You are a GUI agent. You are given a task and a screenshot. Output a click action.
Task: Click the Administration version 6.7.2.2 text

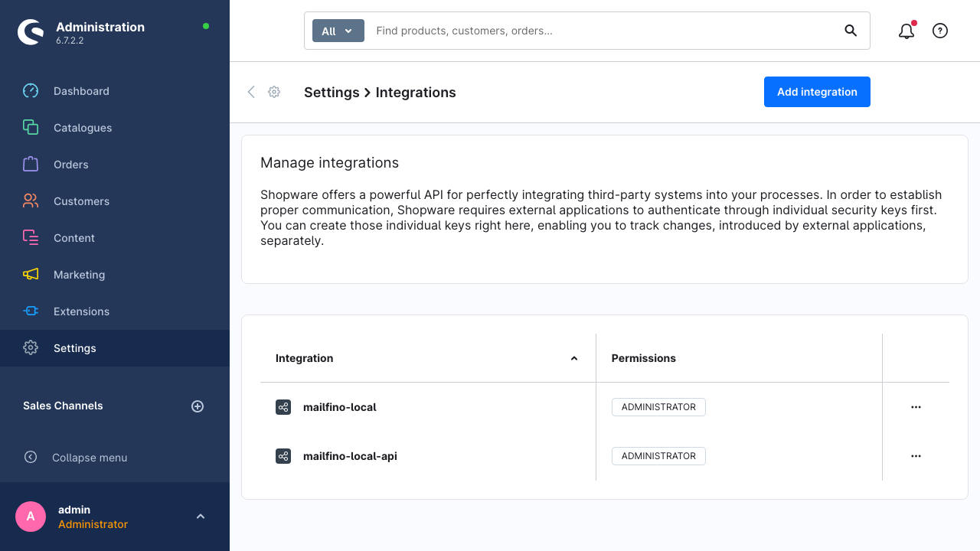tap(70, 41)
